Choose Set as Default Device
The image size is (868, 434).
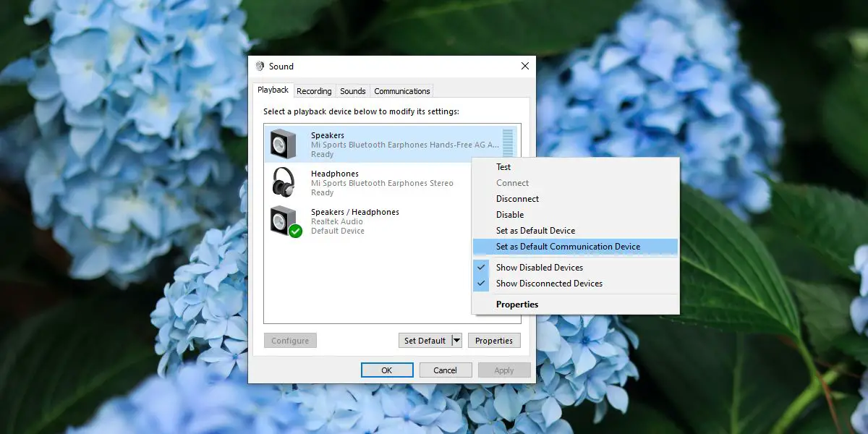[x=575, y=231]
